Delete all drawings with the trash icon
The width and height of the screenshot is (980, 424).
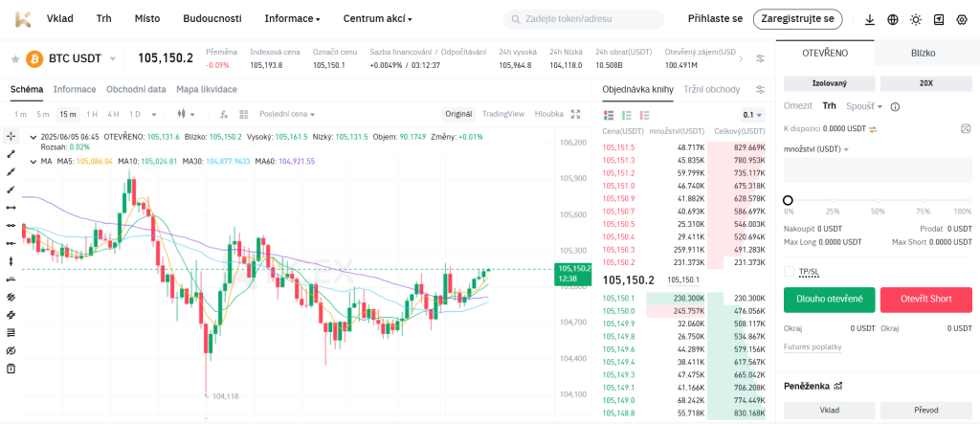click(11, 368)
